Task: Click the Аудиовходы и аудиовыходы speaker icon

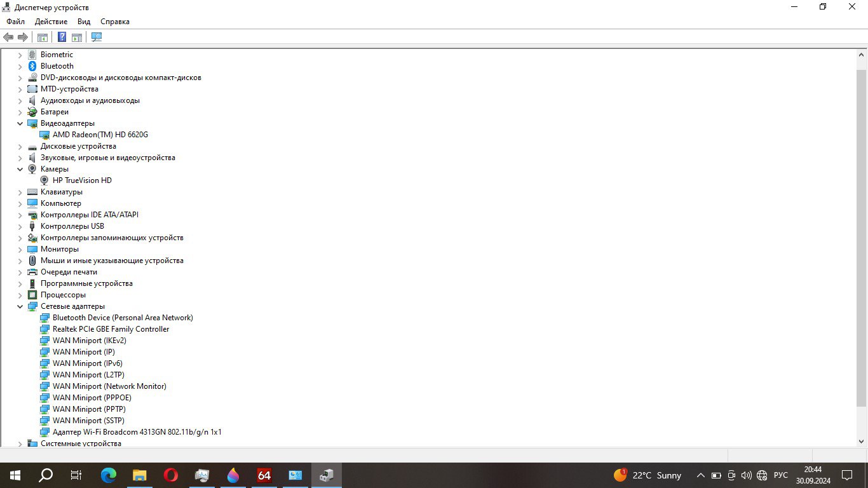Action: 32,100
